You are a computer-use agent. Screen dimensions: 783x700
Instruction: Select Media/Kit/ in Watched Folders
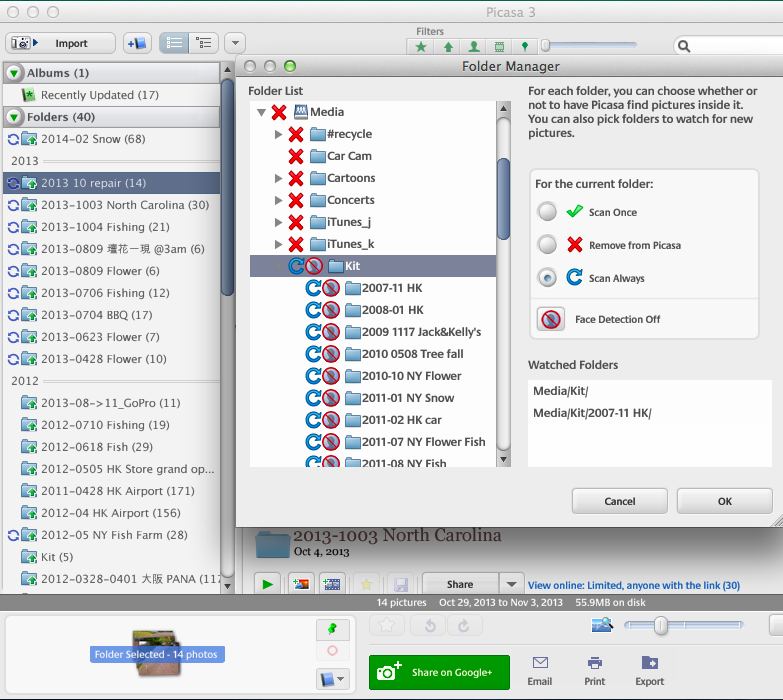(x=560, y=391)
